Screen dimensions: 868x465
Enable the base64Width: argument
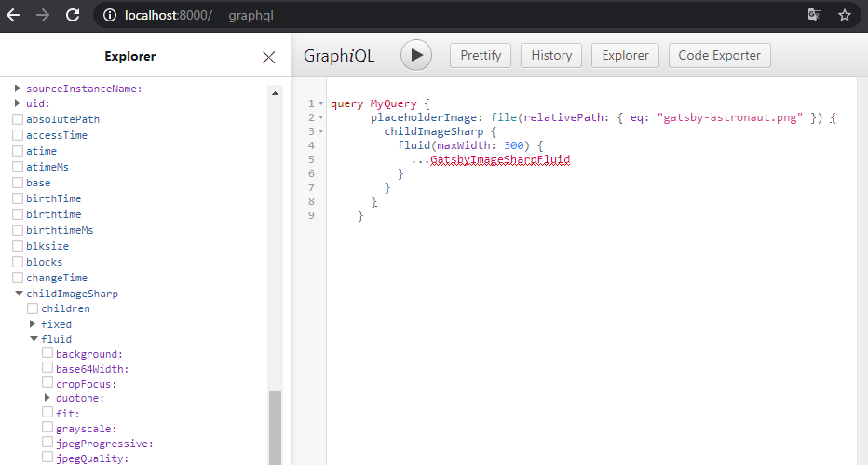point(47,367)
